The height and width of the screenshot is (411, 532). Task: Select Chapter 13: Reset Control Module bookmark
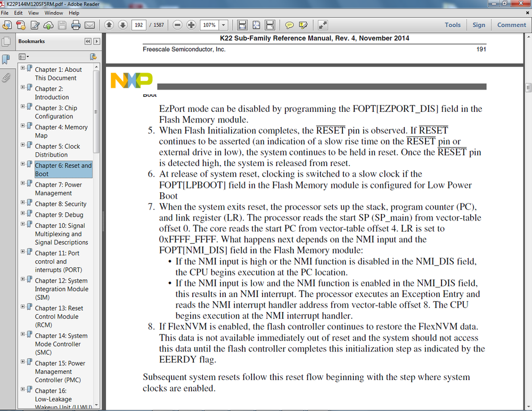point(59,316)
